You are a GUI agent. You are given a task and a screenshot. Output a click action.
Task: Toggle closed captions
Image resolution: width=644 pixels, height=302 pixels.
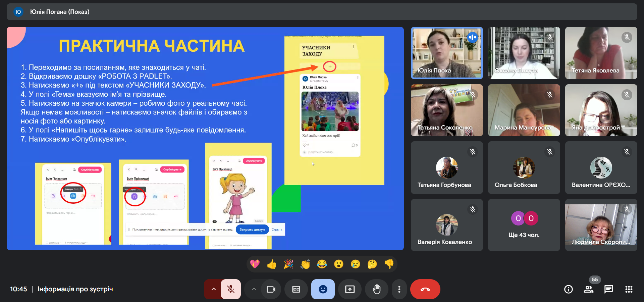(296, 289)
